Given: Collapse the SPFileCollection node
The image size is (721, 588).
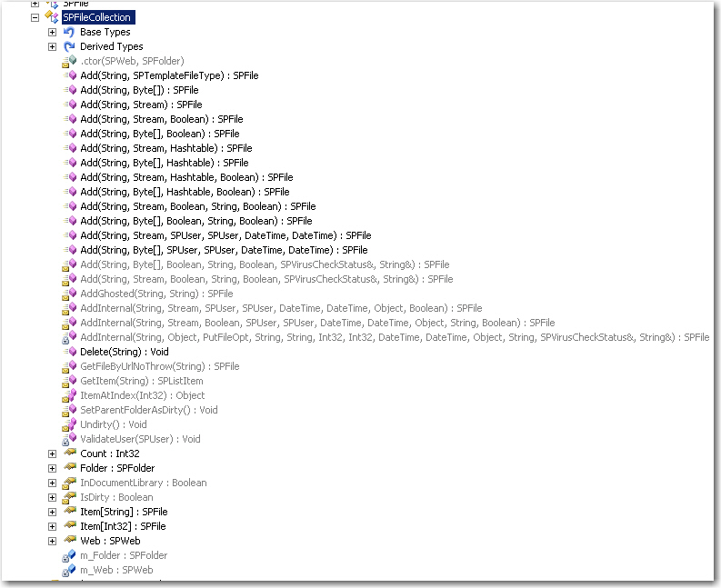Looking at the screenshot, I should click(x=35, y=17).
